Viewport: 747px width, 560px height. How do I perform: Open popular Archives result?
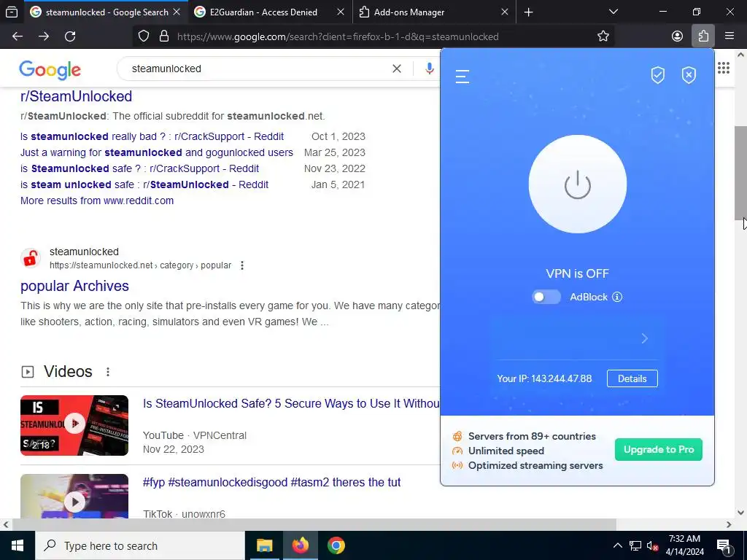point(74,286)
